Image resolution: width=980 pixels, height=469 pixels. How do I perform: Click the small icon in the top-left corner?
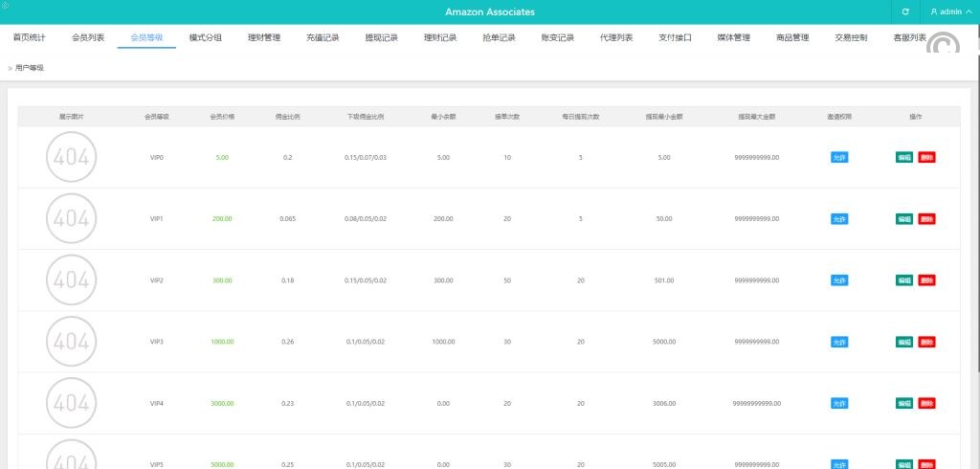[x=5, y=5]
